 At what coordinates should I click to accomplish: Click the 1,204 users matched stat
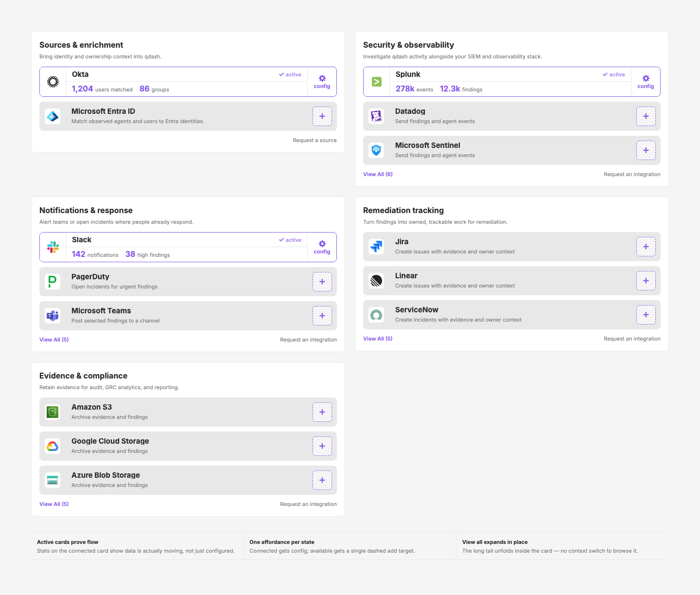point(102,89)
